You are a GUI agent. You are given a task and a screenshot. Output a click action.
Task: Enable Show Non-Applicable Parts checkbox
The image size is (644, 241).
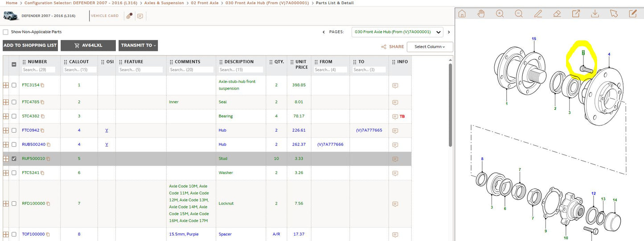(x=5, y=32)
